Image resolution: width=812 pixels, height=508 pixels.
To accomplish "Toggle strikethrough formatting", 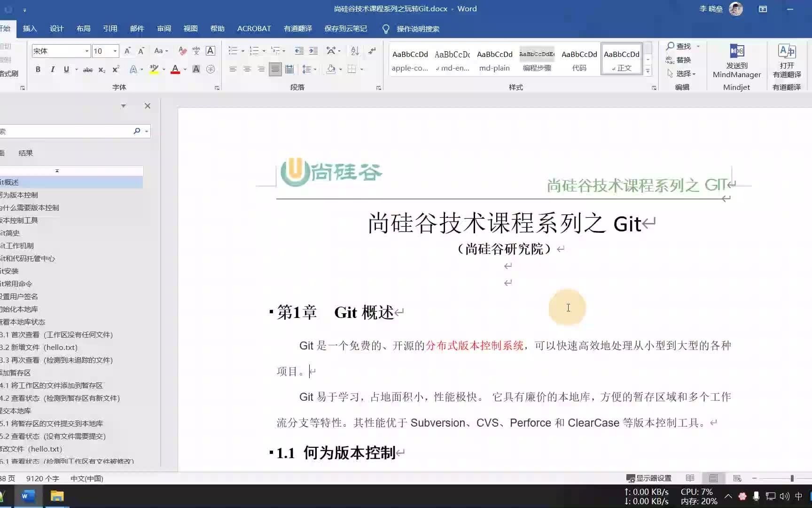I will coord(88,70).
